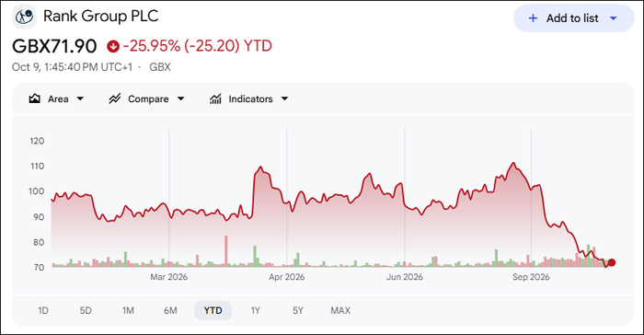Expand the Compare dropdown arrow
Image resolution: width=644 pixels, height=335 pixels.
tap(180, 98)
